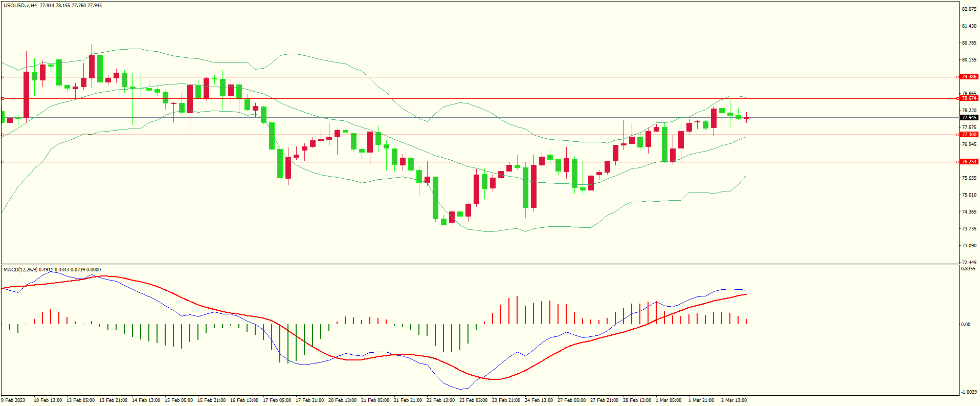Viewport: 980px width, 406px height.
Task: Select the 78.674 horizontal line price tag
Action: [x=969, y=98]
